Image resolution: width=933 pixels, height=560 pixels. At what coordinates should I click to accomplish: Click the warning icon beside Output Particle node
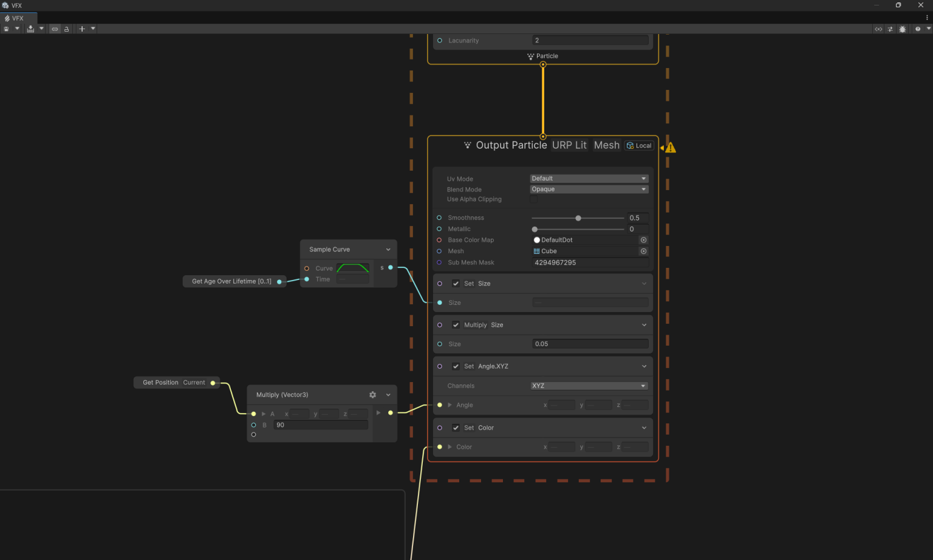click(x=669, y=147)
